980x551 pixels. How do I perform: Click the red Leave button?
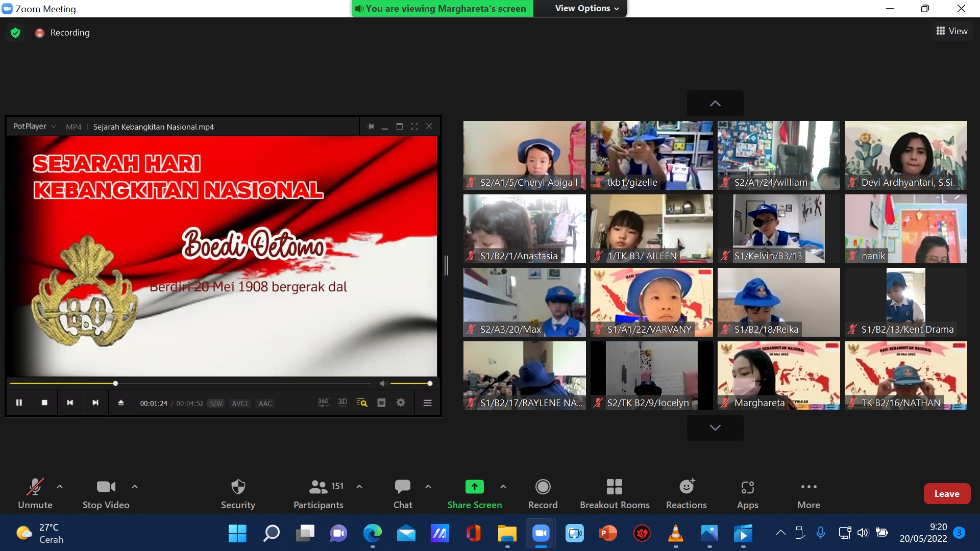(946, 494)
